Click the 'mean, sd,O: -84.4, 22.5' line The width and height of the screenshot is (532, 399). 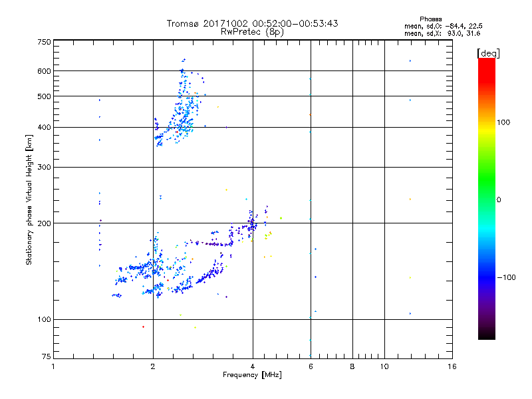click(x=443, y=26)
